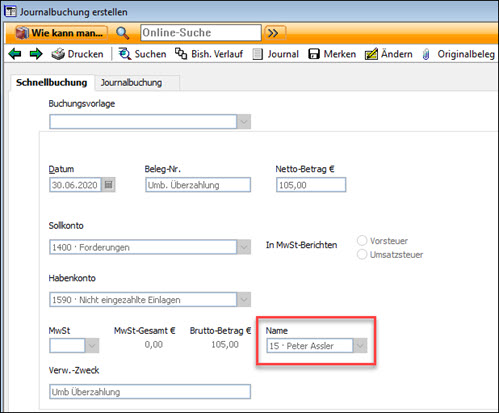Screen dimensions: 499x413
Task: Click the Netto-Betrag input field
Action: pos(311,185)
